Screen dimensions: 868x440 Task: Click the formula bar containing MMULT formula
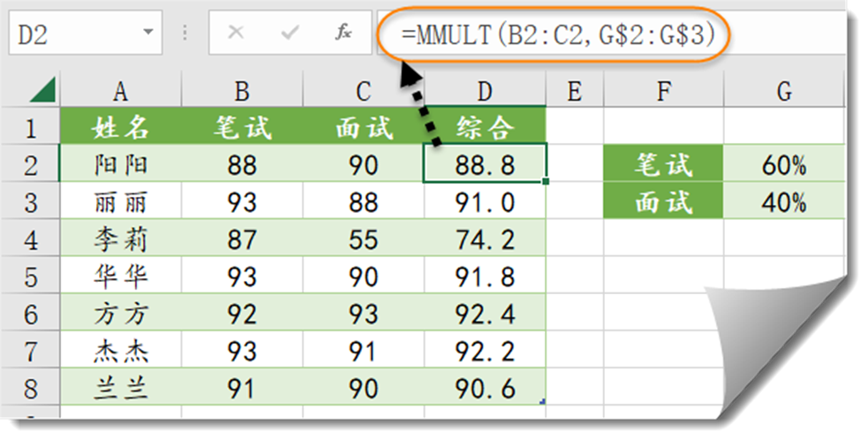pyautogui.click(x=611, y=34)
